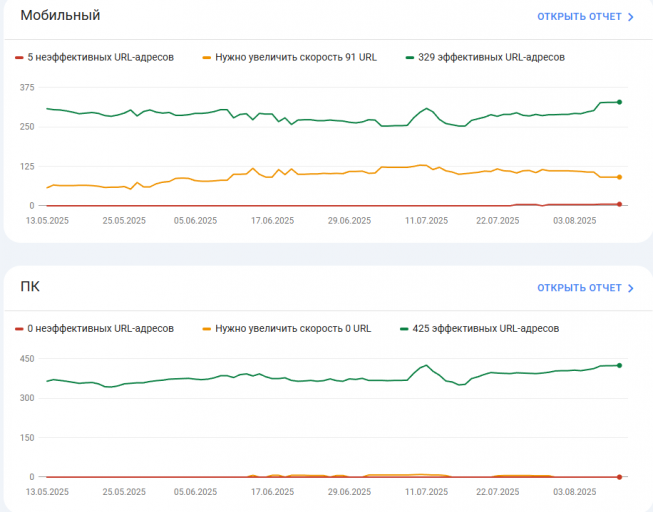Click the 150 axis label on the ПК chart
653x512 pixels.
[x=27, y=437]
